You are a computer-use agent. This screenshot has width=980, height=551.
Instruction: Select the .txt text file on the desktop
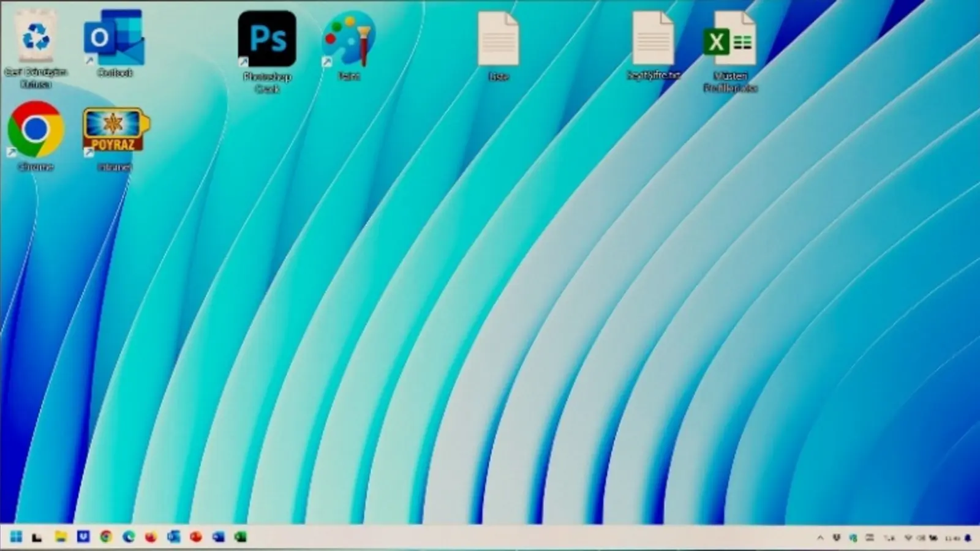(x=654, y=46)
